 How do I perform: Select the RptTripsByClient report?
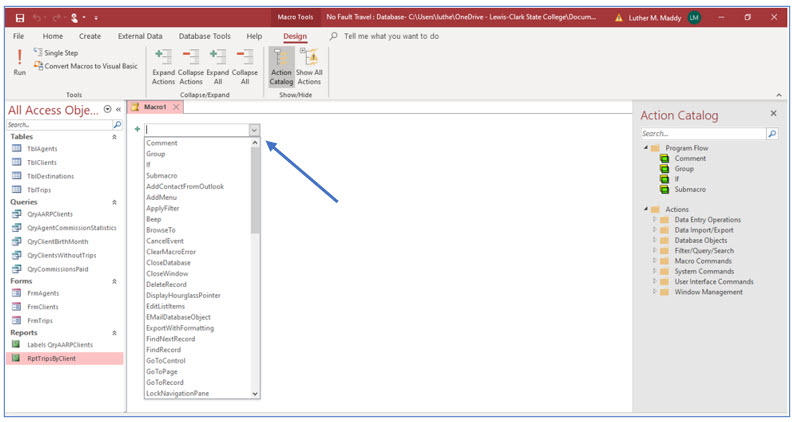click(65, 358)
